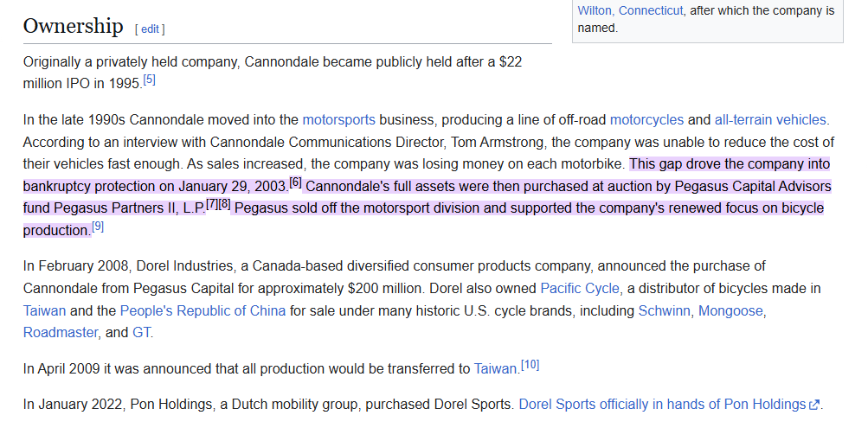Follow the Pacific Cycle link
This screenshot has height=428, width=868.
click(x=580, y=289)
